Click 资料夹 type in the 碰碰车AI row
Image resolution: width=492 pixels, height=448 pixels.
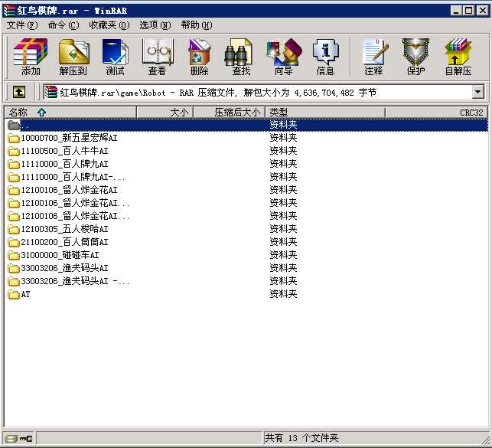coord(283,255)
